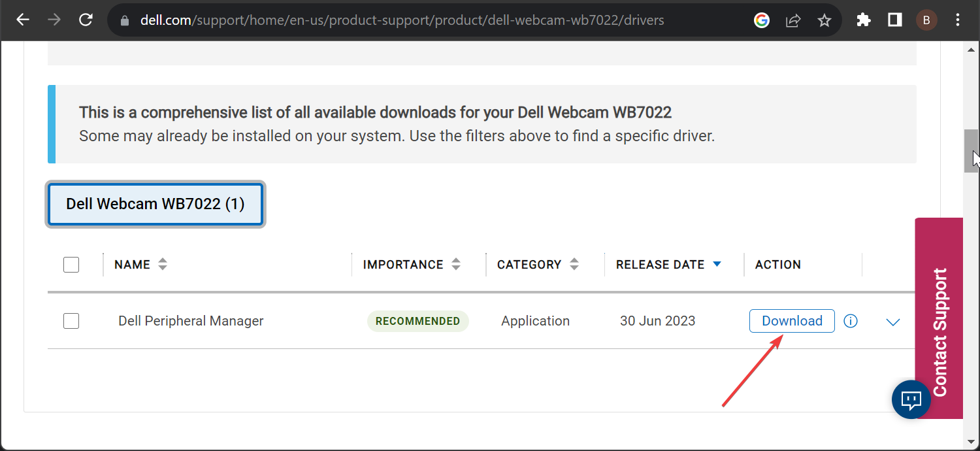Toggle the Chrome side panel
Screen dimensions: 980x451
[895, 20]
